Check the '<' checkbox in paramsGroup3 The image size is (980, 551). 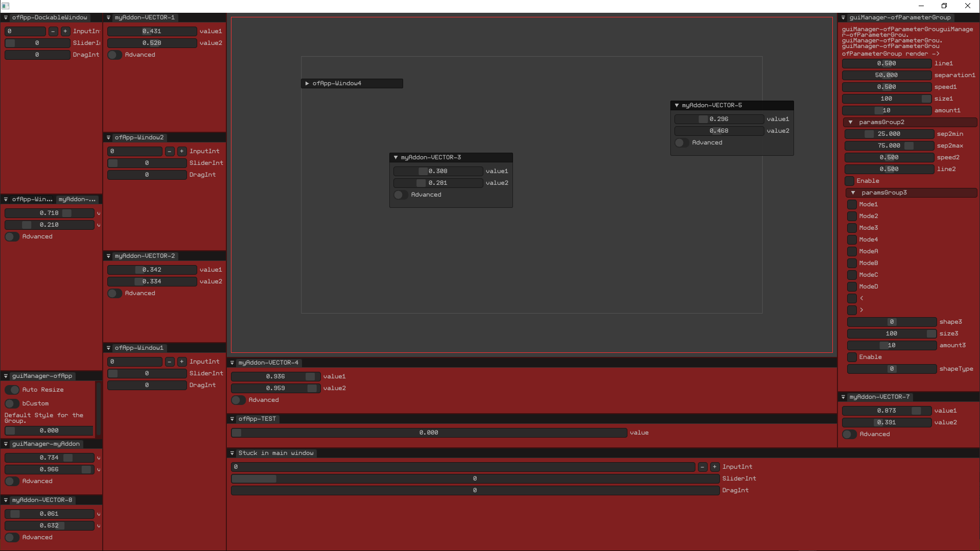[852, 298]
